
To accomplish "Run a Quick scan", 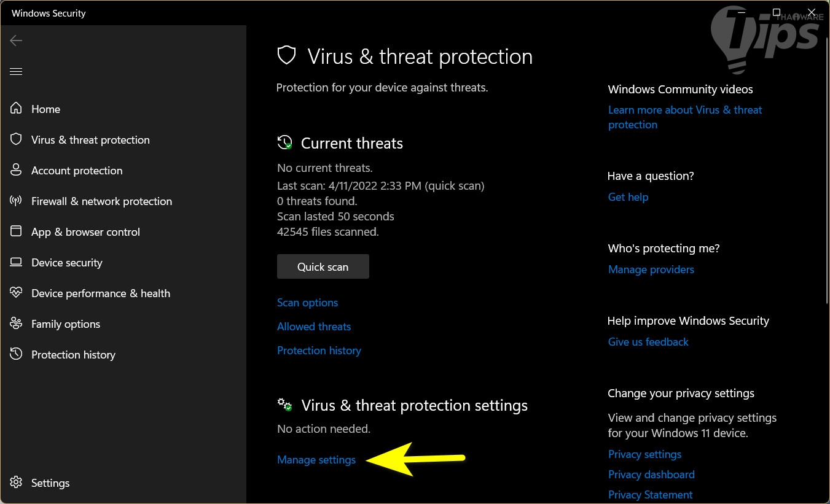I will point(323,267).
